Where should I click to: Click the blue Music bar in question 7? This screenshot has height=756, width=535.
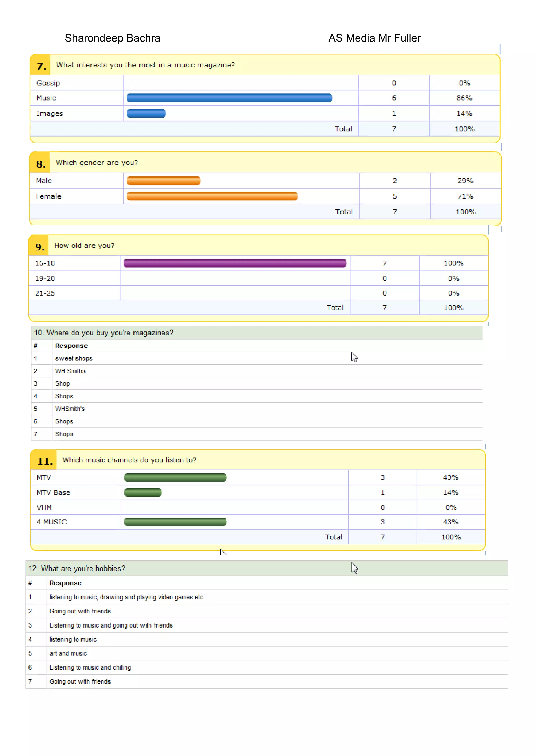(x=229, y=98)
